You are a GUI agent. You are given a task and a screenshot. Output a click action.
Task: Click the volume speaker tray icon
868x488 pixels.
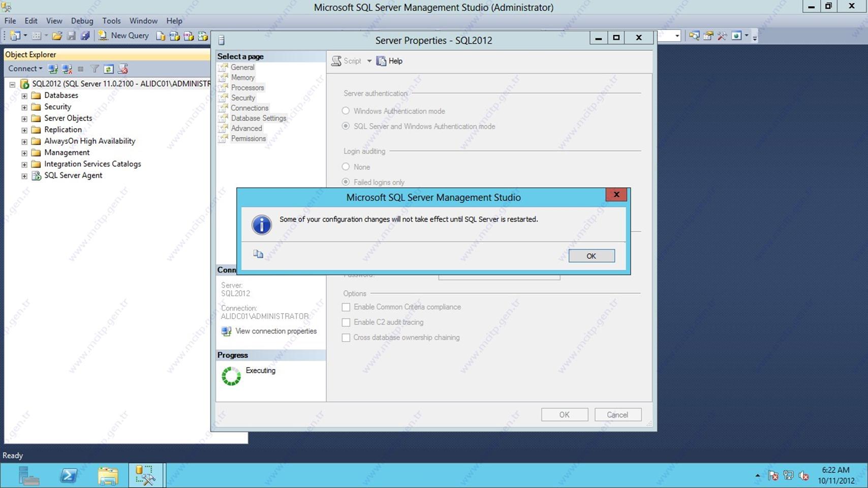tap(803, 476)
